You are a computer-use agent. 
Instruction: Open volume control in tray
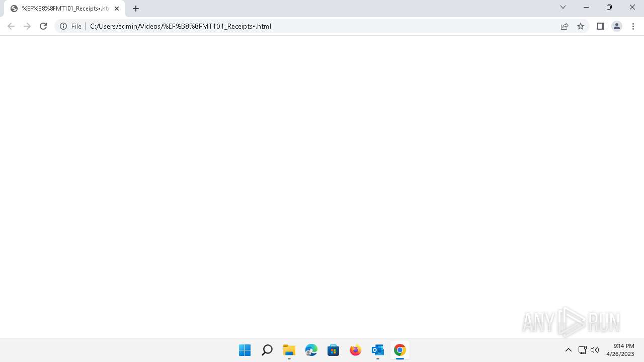[595, 350]
